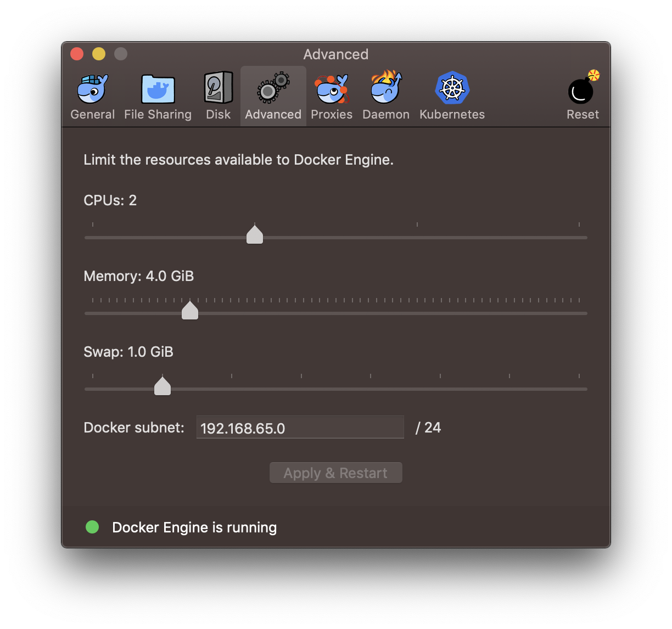This screenshot has height=629, width=672.
Task: Switch to the Daemon tab
Action: pyautogui.click(x=386, y=96)
